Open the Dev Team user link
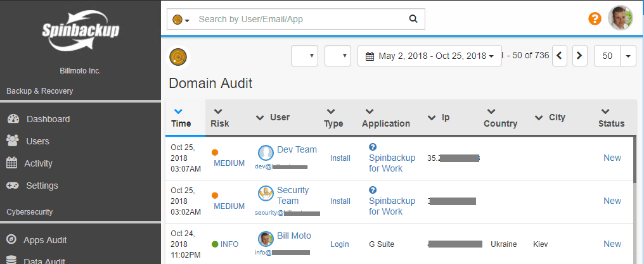Screen dimensions: 644x264 coord(297,149)
